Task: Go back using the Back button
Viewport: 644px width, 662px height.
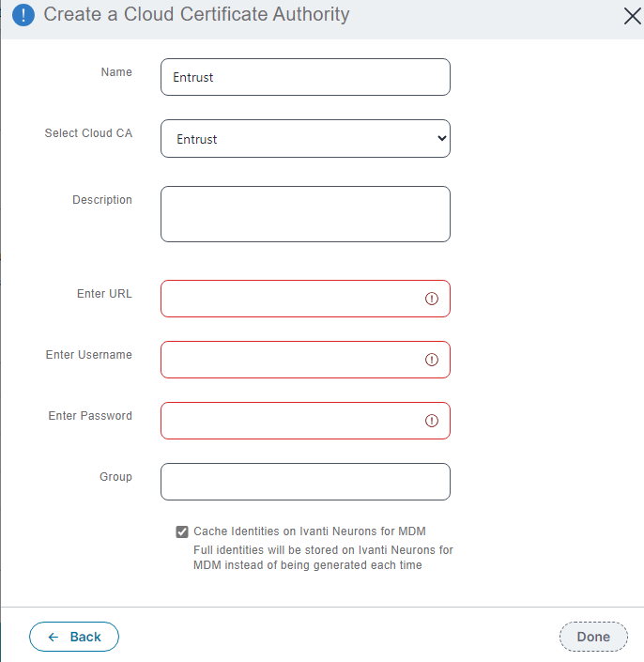Action: click(74, 637)
